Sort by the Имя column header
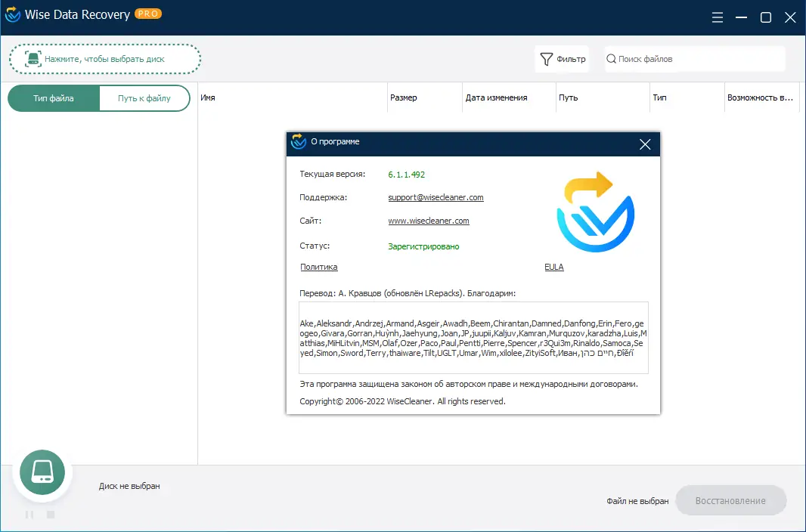 pyautogui.click(x=293, y=97)
